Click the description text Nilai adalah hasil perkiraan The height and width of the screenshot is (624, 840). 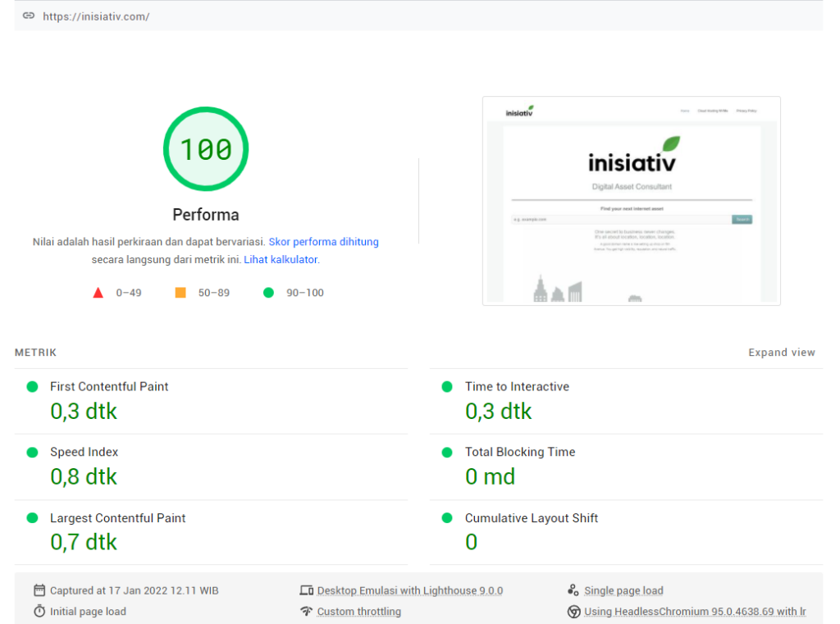click(149, 242)
